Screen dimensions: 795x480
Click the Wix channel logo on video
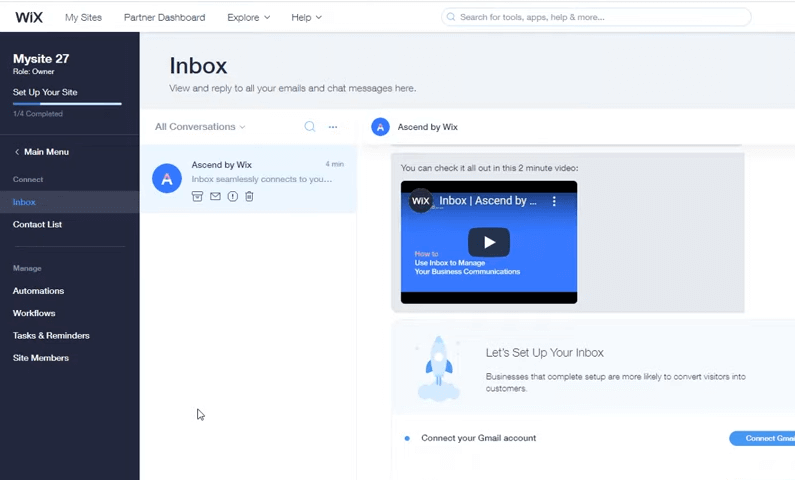[x=420, y=201]
